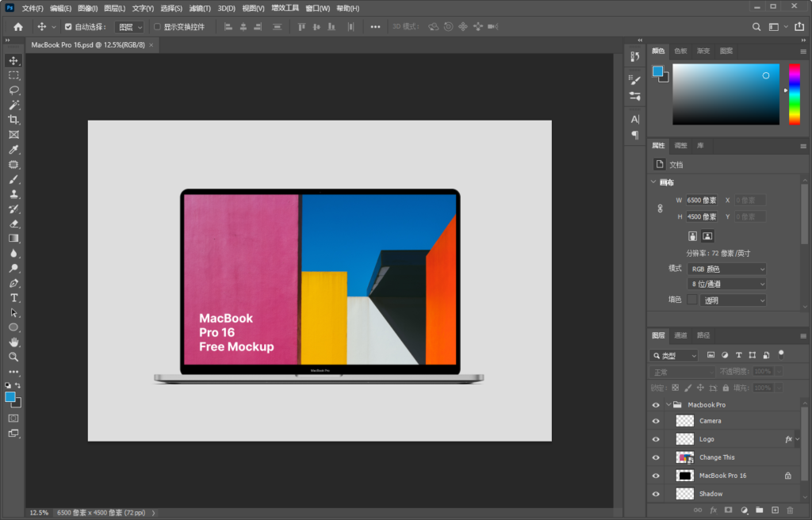Close the MacBook Pro 16.psd document tab
The image size is (812, 520).
tap(151, 45)
